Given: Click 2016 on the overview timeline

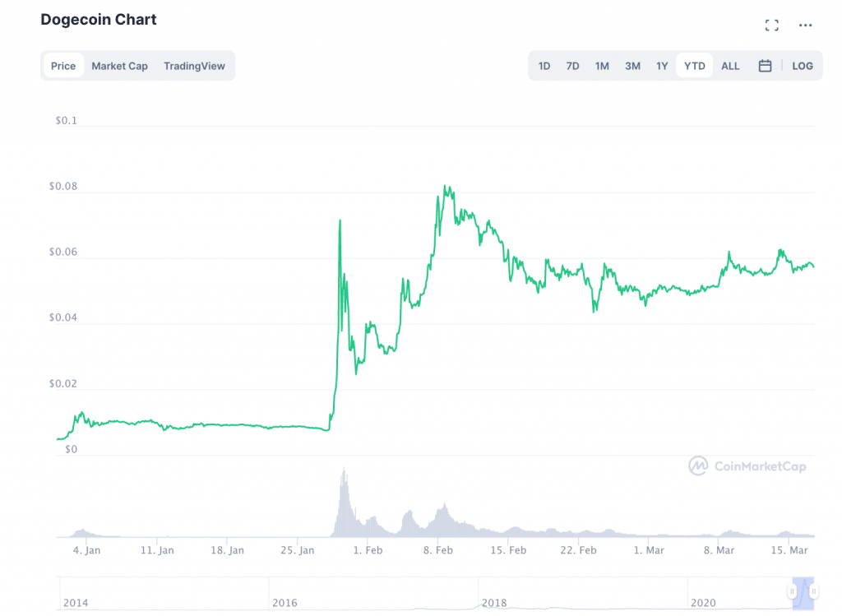Looking at the screenshot, I should 285,603.
